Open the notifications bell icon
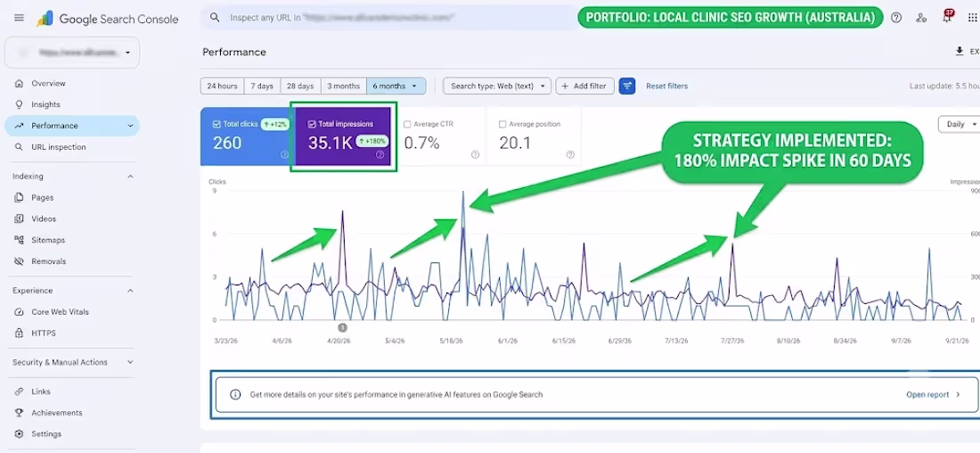Viewport: 980px width, 453px height. click(x=947, y=18)
